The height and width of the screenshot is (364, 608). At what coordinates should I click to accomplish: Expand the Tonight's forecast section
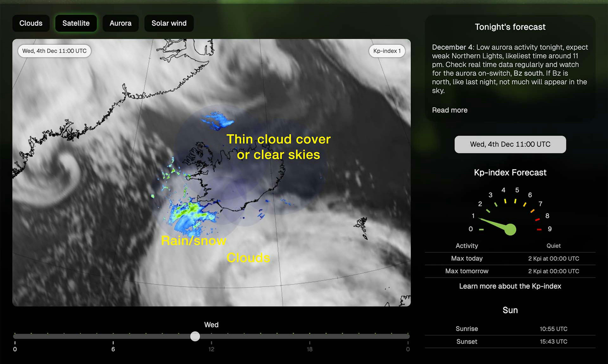coord(449,110)
